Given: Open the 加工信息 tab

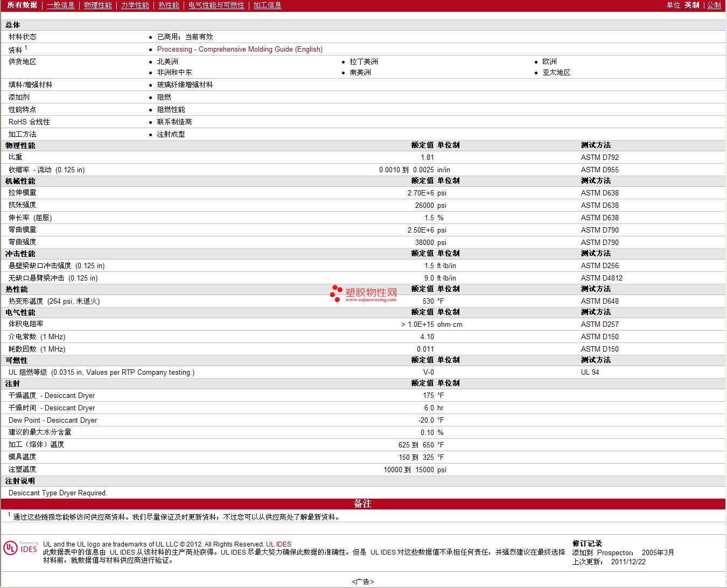Looking at the screenshot, I should [x=267, y=5].
